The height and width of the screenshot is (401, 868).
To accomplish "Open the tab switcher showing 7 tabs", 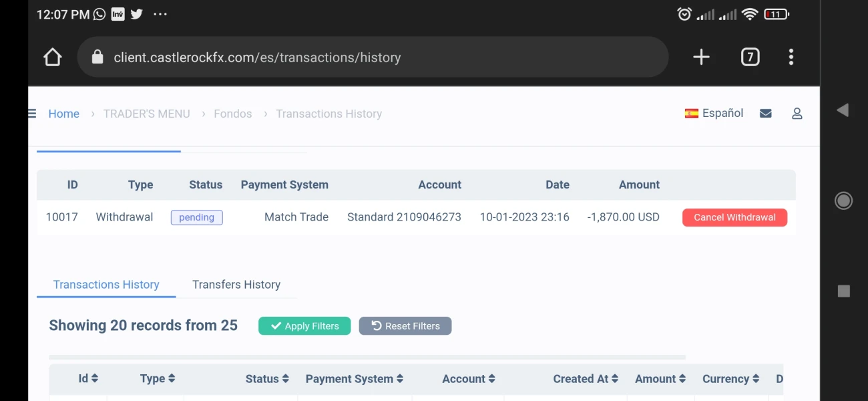I will pos(750,57).
